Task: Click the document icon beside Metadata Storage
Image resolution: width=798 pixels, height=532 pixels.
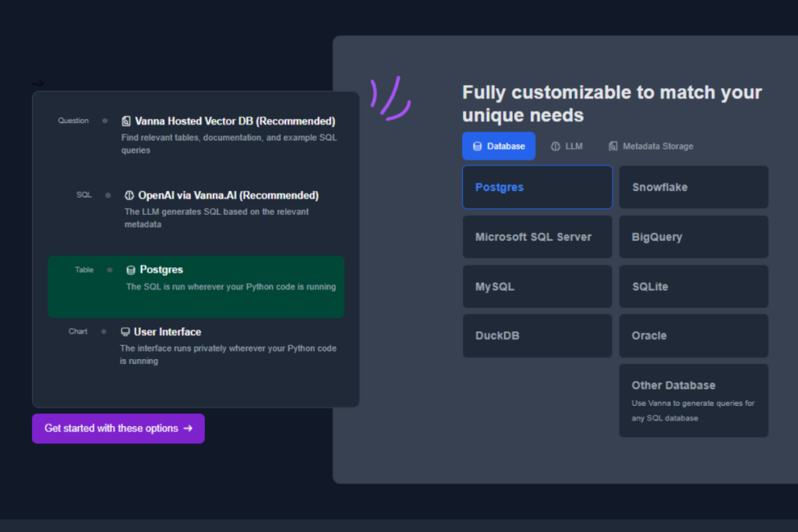Action: click(613, 146)
